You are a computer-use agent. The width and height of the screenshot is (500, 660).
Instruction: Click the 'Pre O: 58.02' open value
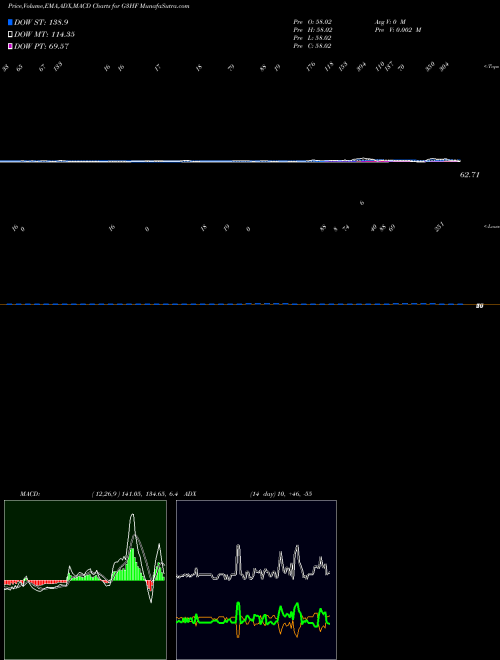point(313,22)
